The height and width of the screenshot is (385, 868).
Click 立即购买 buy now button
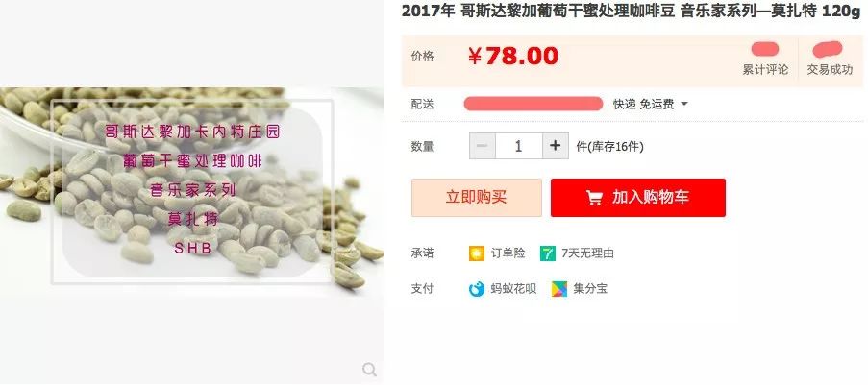tap(477, 198)
